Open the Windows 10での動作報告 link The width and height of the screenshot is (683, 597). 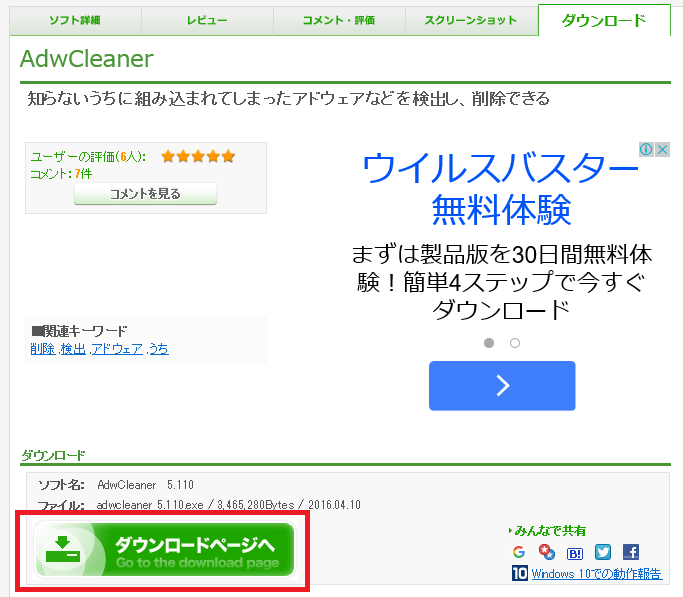pyautogui.click(x=597, y=573)
